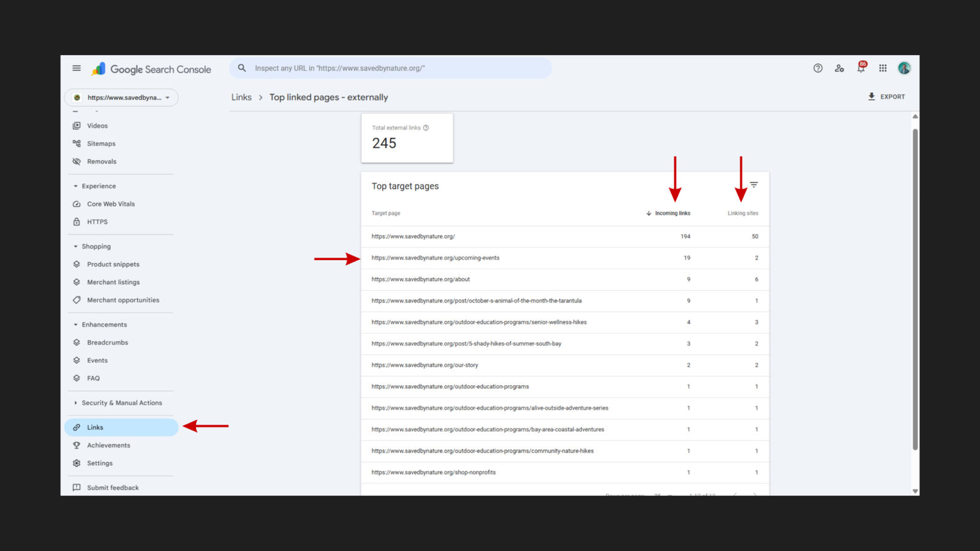Click the URL inspection search field
Viewport: 980px width, 551px height.
pyautogui.click(x=390, y=68)
